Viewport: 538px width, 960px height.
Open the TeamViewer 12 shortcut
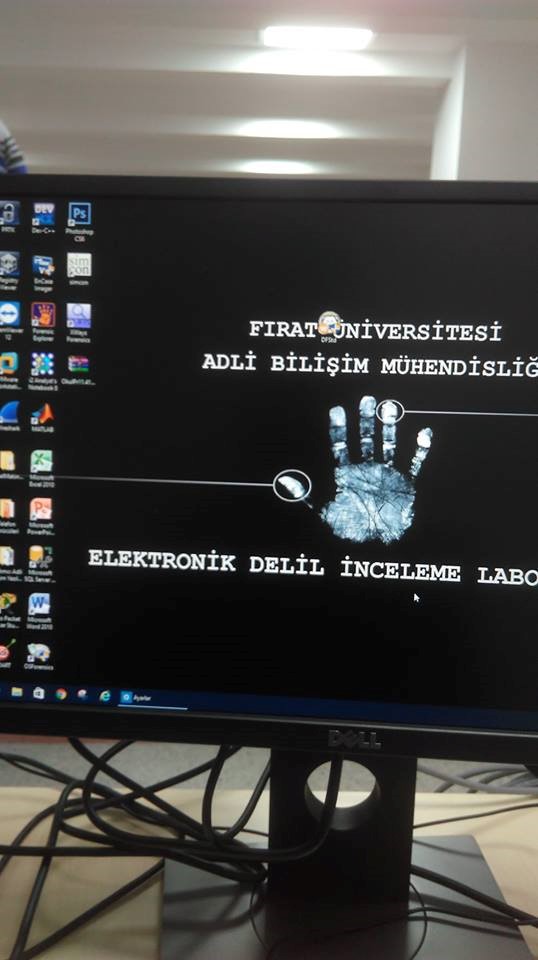(x=9, y=321)
